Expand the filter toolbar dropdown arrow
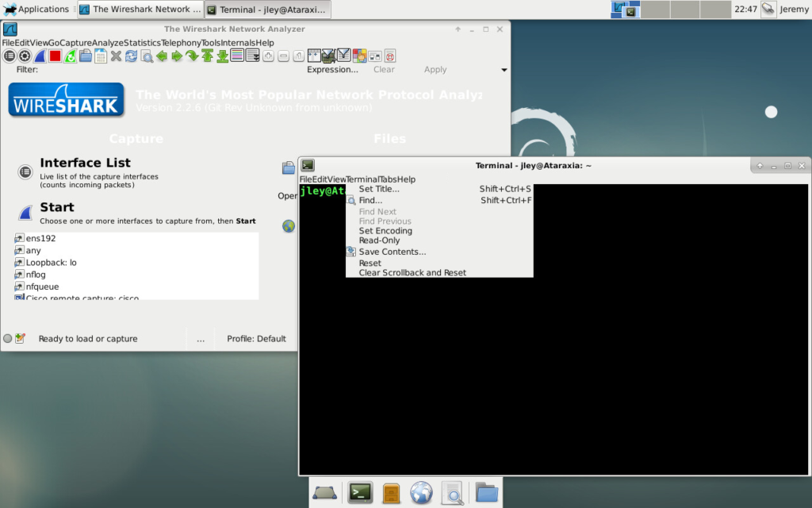 click(504, 70)
